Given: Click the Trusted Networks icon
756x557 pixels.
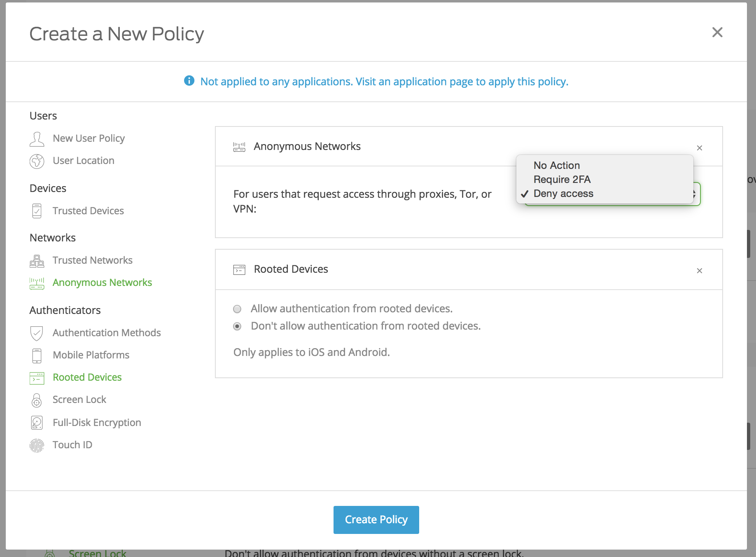Looking at the screenshot, I should (37, 260).
